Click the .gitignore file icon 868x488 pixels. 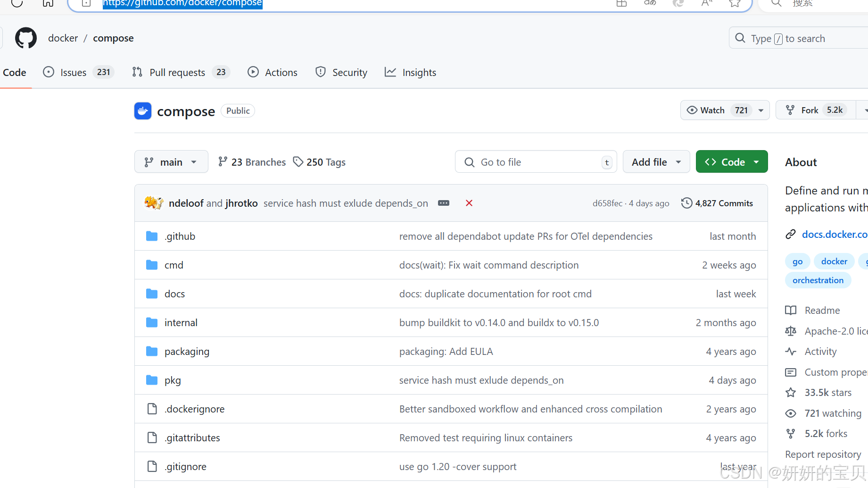[x=152, y=466]
